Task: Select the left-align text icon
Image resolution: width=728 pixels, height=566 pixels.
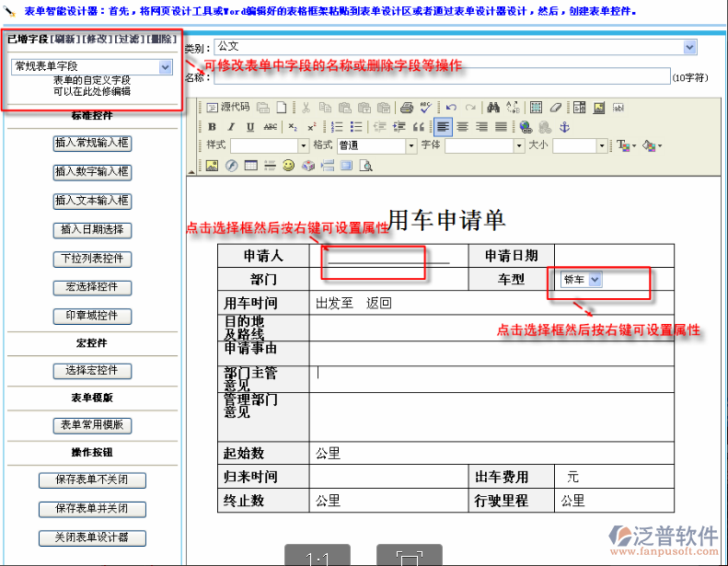Action: (x=444, y=127)
